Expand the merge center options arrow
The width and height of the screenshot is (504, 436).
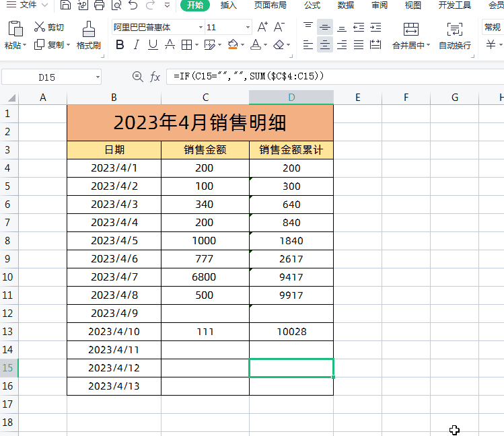428,45
